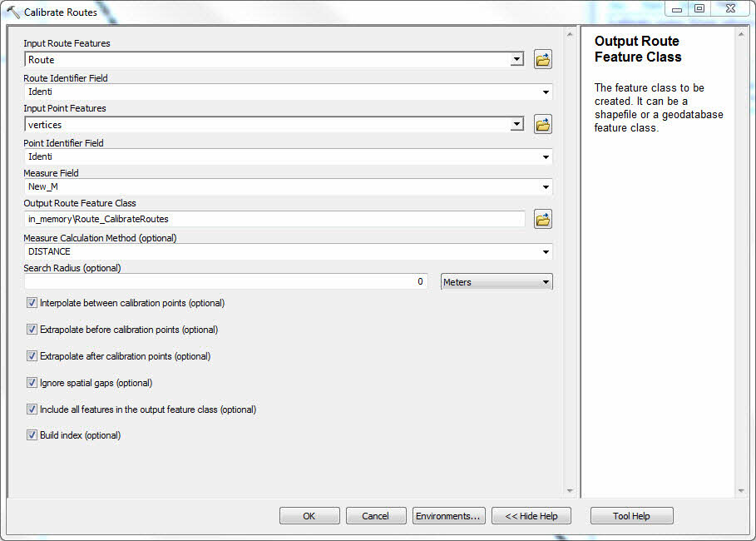This screenshot has height=541, width=756.
Task: Click the Calibrate Routes tool icon
Action: coord(13,12)
